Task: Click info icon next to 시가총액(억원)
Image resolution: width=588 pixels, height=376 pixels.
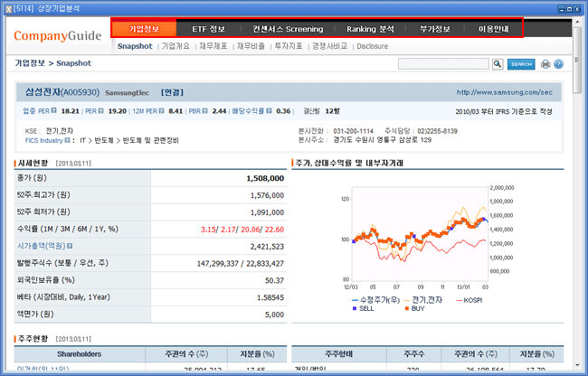Action: coord(69,245)
